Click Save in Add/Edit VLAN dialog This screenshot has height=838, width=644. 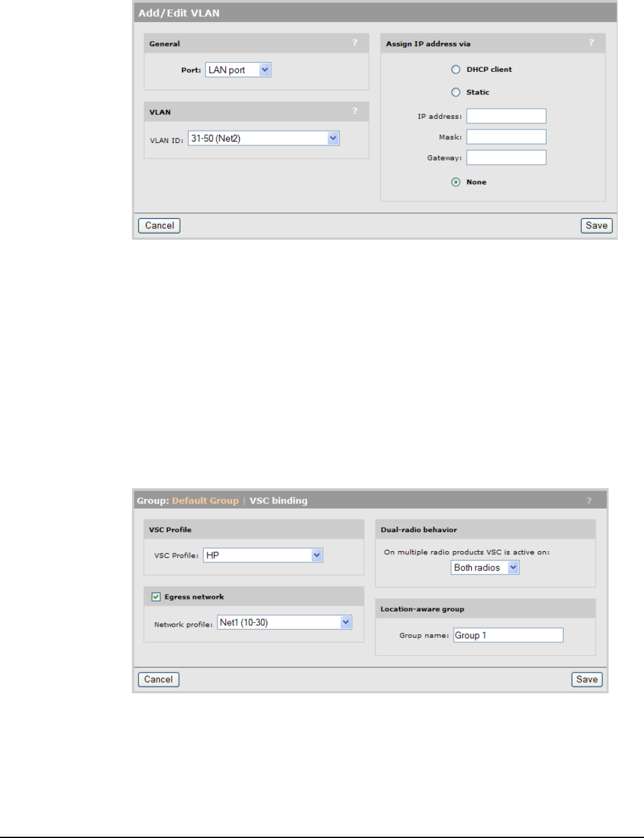(x=597, y=226)
